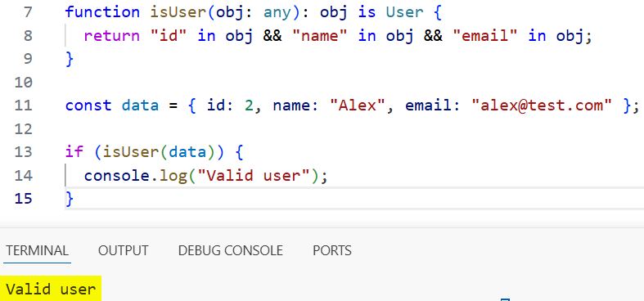Image resolution: width=644 pixels, height=301 pixels.
Task: Click line number 7 in the gutter
Action: [x=28, y=12]
